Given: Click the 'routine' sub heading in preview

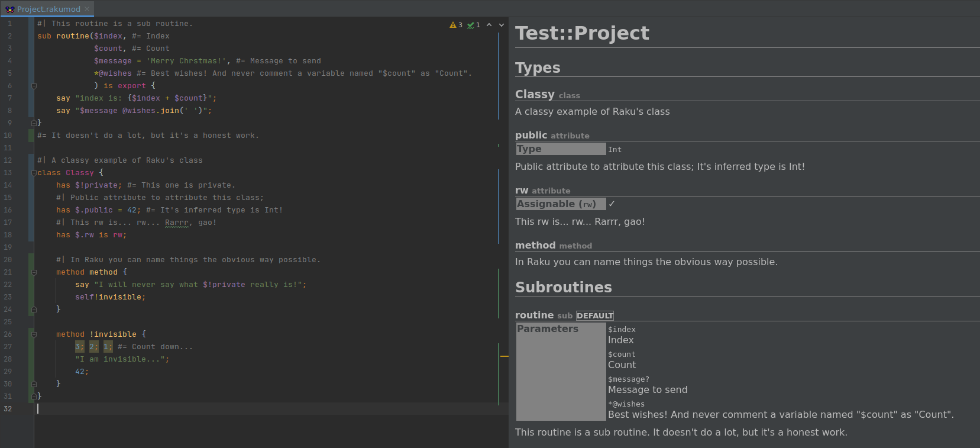Looking at the screenshot, I should [534, 315].
